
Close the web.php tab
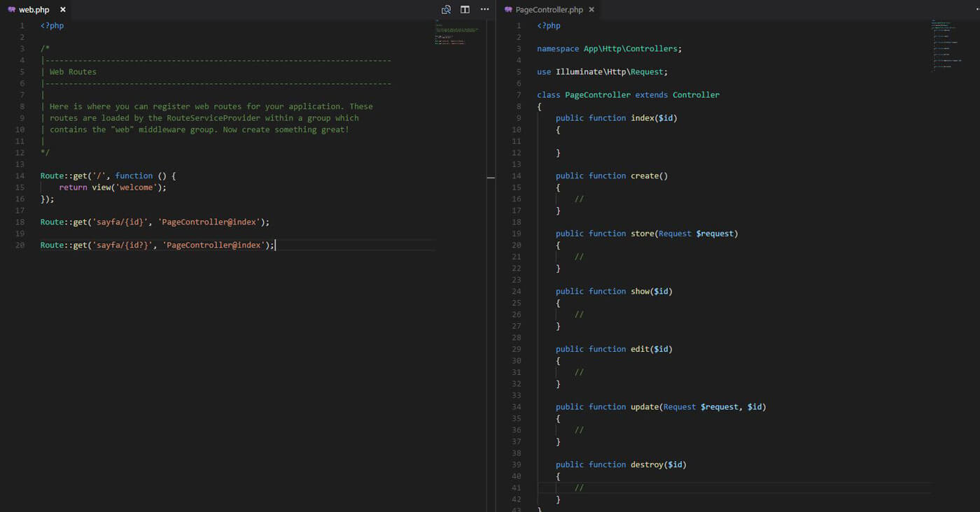[x=63, y=10]
